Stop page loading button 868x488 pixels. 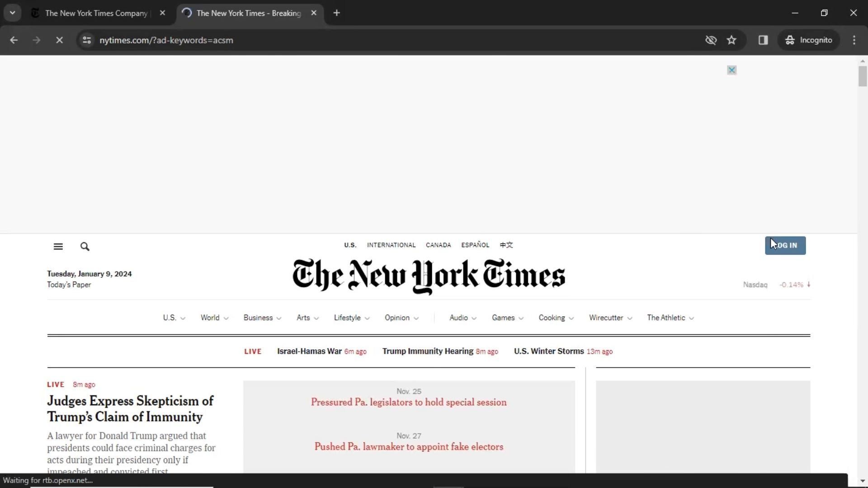[59, 40]
